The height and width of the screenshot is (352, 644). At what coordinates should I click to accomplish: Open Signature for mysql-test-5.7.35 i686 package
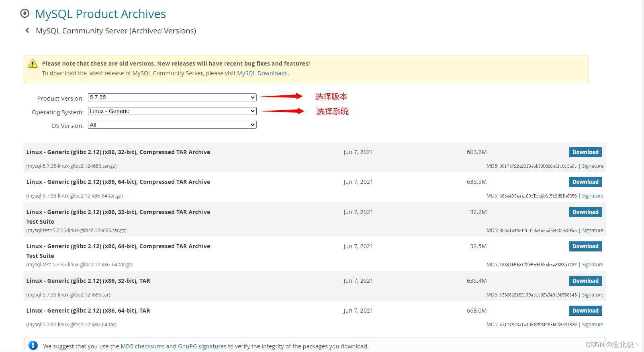[x=593, y=231]
